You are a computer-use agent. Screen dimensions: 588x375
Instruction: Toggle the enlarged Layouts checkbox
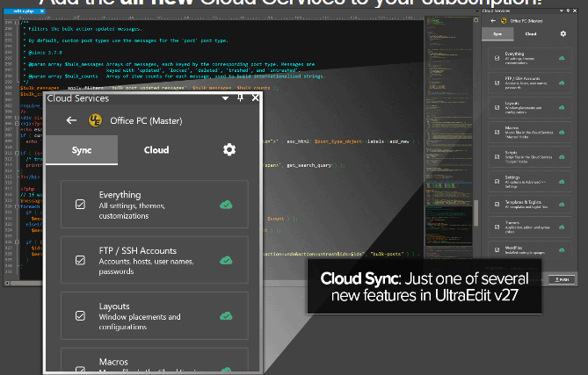tap(80, 316)
